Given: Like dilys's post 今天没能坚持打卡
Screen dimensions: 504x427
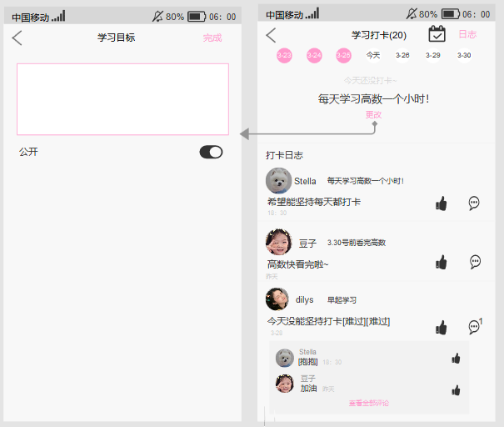Looking at the screenshot, I should point(442,328).
